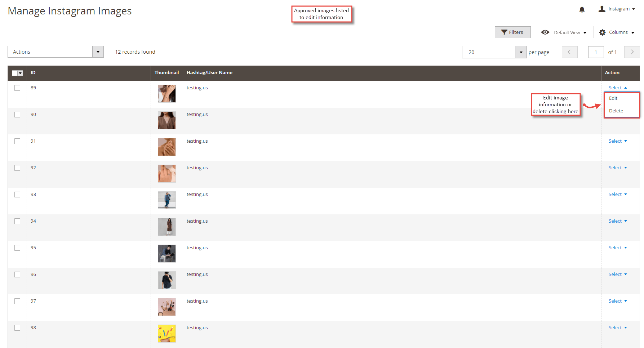Image resolution: width=644 pixels, height=348 pixels.
Task: Click testing.us in row 89
Action: [197, 88]
